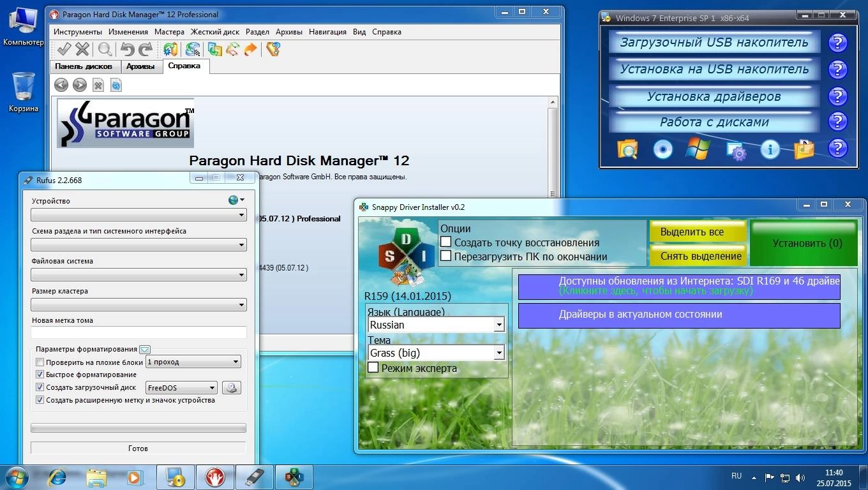The width and height of the screenshot is (868, 490).
Task: Click the blue info icon in launcher panel
Action: 770,149
